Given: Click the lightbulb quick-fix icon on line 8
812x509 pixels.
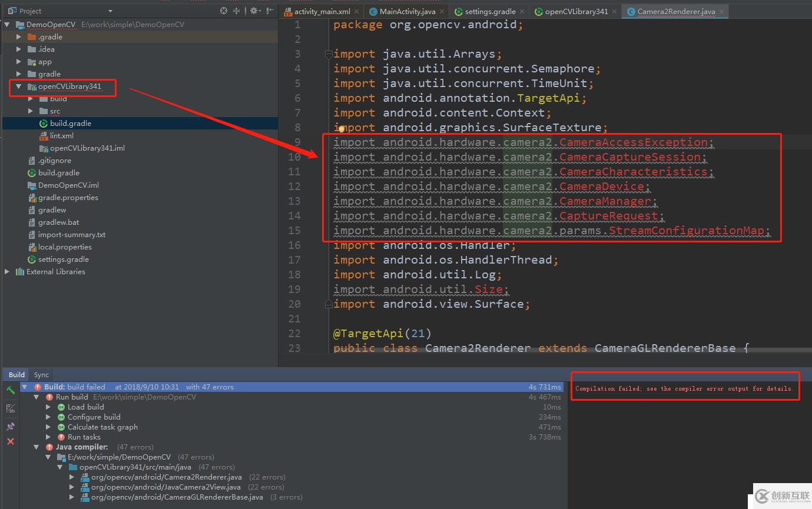Looking at the screenshot, I should (341, 129).
